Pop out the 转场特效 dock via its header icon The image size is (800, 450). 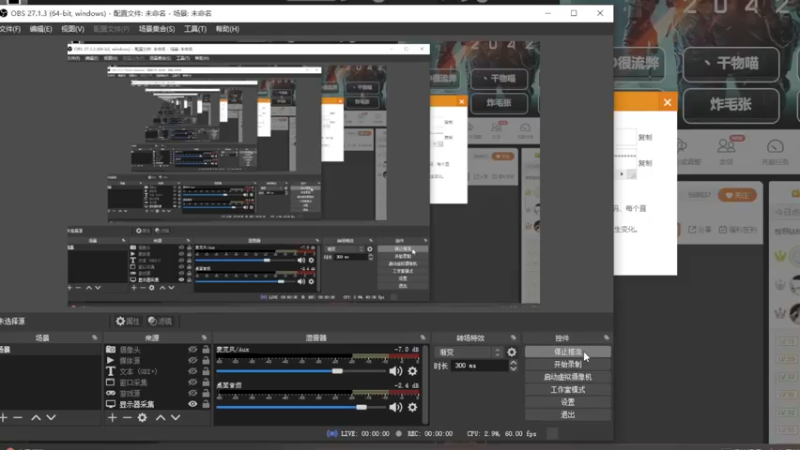coord(513,338)
